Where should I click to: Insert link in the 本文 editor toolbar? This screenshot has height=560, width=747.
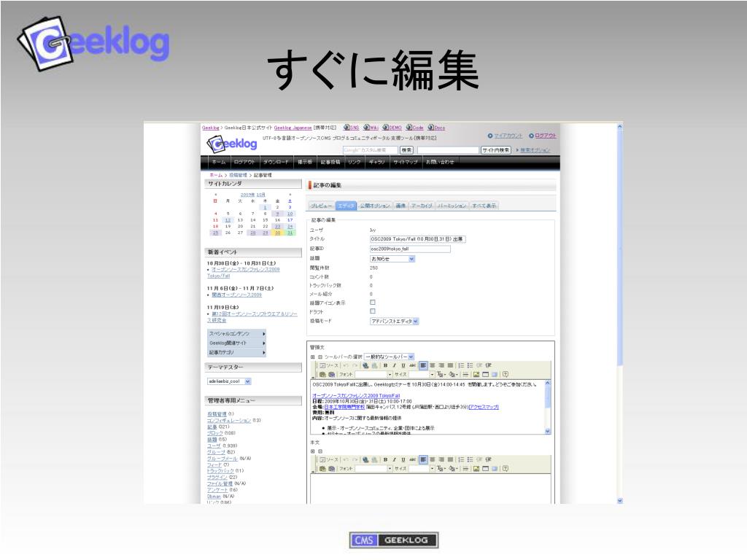point(365,459)
